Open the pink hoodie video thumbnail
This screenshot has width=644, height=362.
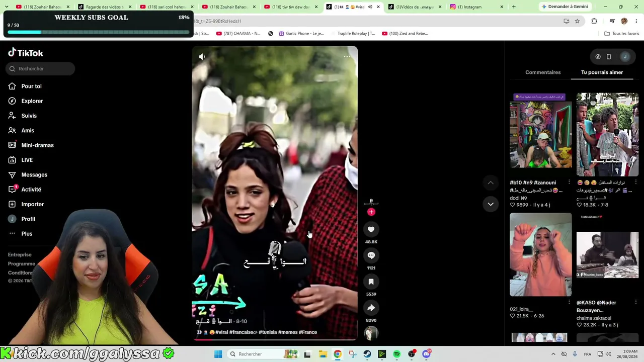[x=541, y=255]
